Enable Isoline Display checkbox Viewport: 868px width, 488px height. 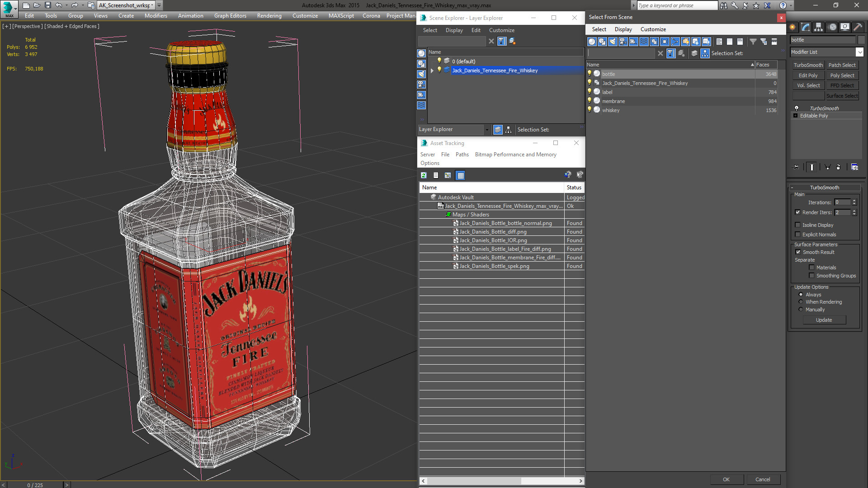[797, 225]
